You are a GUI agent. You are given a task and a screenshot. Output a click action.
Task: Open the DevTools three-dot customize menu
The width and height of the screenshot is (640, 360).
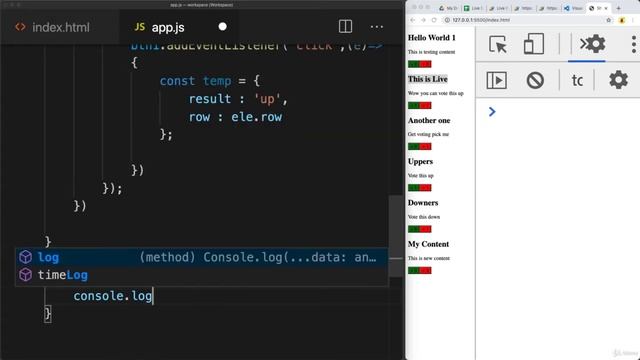click(x=633, y=44)
